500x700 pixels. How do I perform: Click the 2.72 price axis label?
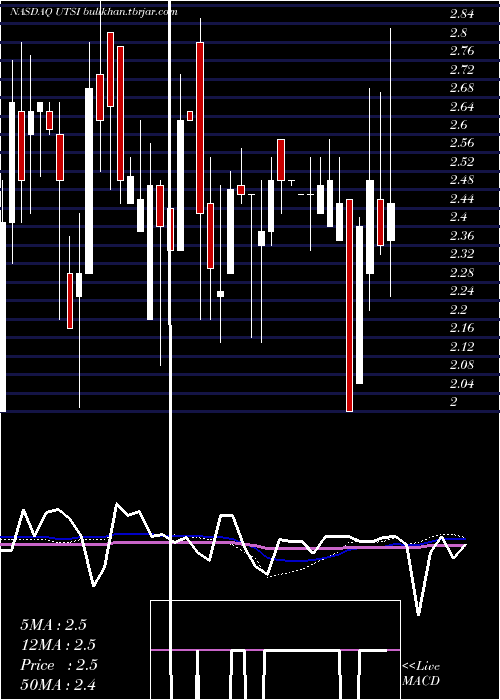point(462,70)
